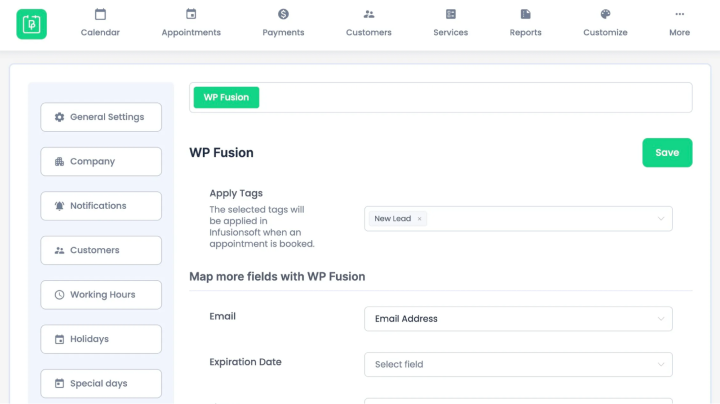The height and width of the screenshot is (404, 720).
Task: Click the clock icon beside Working Hours
Action: click(x=59, y=295)
